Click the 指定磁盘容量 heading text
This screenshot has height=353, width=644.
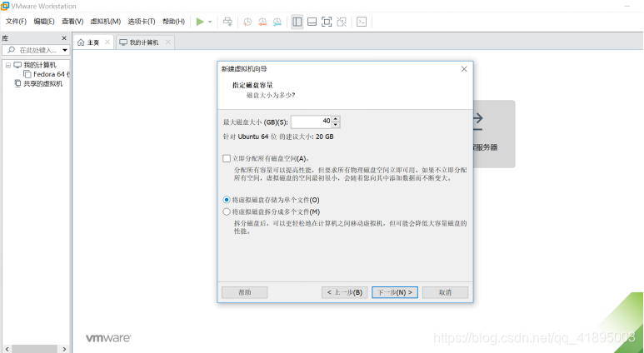252,86
